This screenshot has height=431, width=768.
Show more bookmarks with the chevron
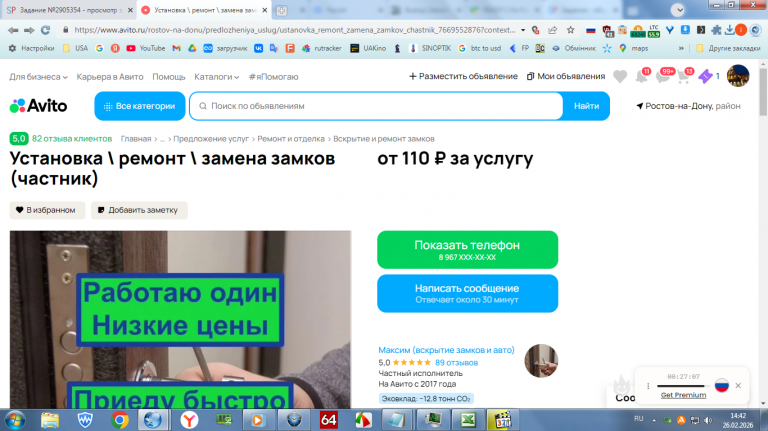pos(681,48)
